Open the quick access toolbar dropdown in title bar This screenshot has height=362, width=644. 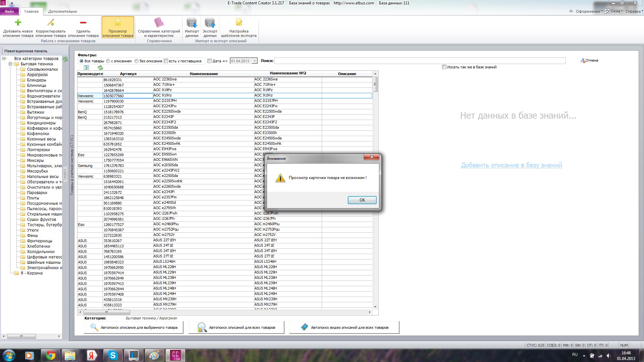[x=12, y=3]
